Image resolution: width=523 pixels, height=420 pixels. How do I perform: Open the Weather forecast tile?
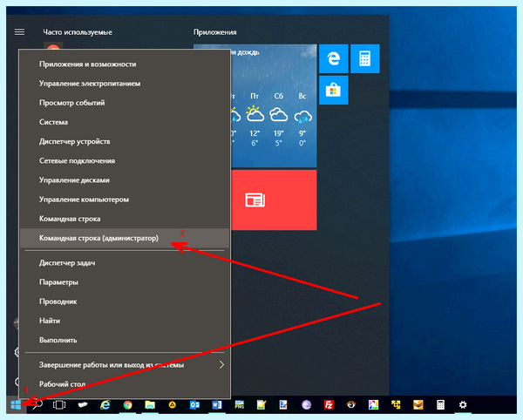(x=274, y=105)
